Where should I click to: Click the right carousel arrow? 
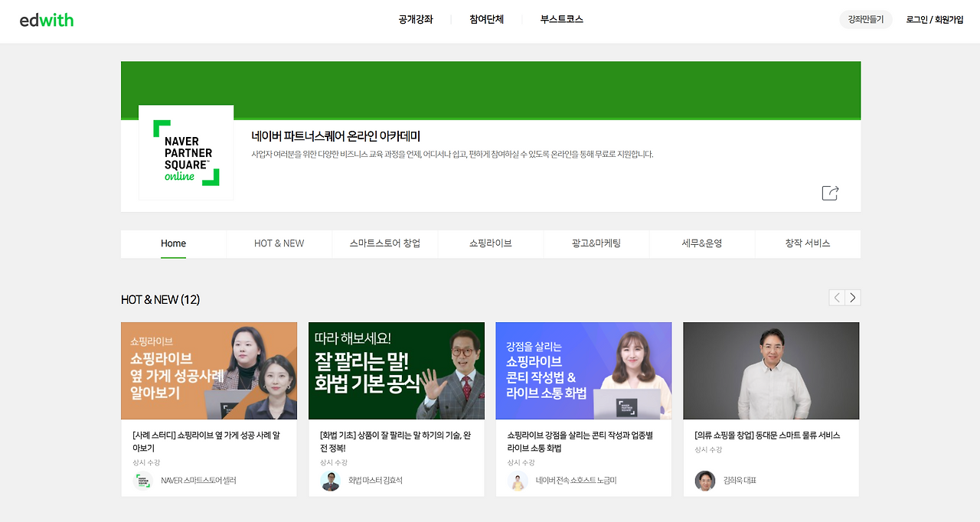click(853, 297)
